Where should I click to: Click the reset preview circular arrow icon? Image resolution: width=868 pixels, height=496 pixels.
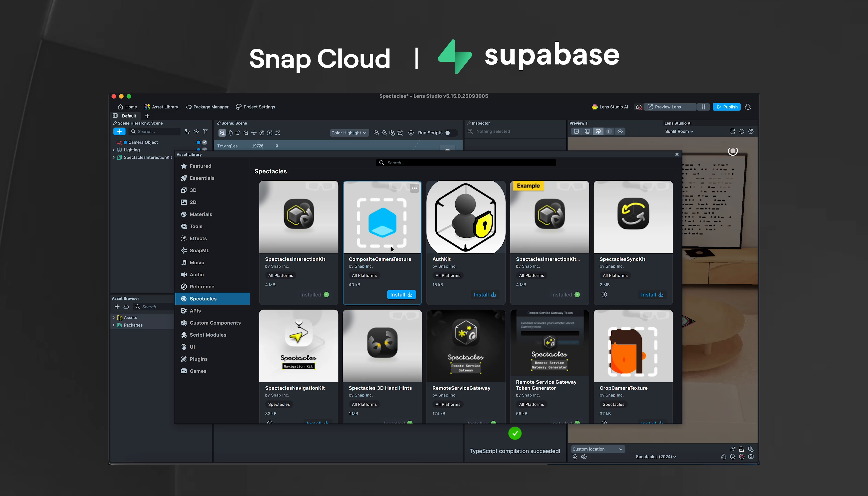(x=742, y=131)
